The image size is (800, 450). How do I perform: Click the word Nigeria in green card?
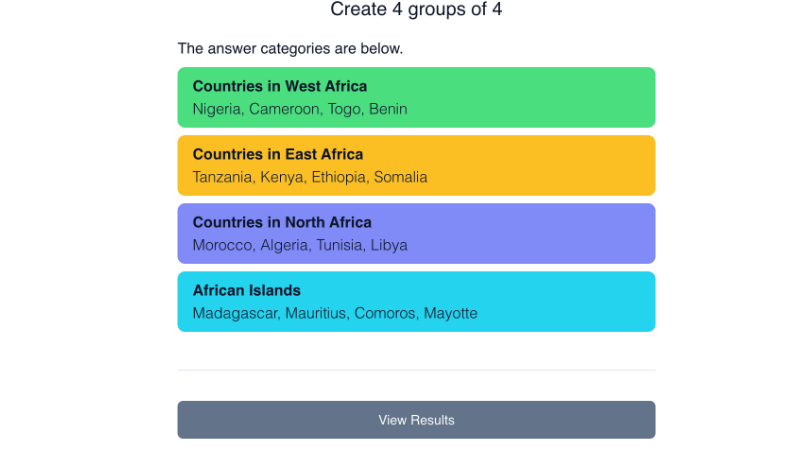[216, 109]
